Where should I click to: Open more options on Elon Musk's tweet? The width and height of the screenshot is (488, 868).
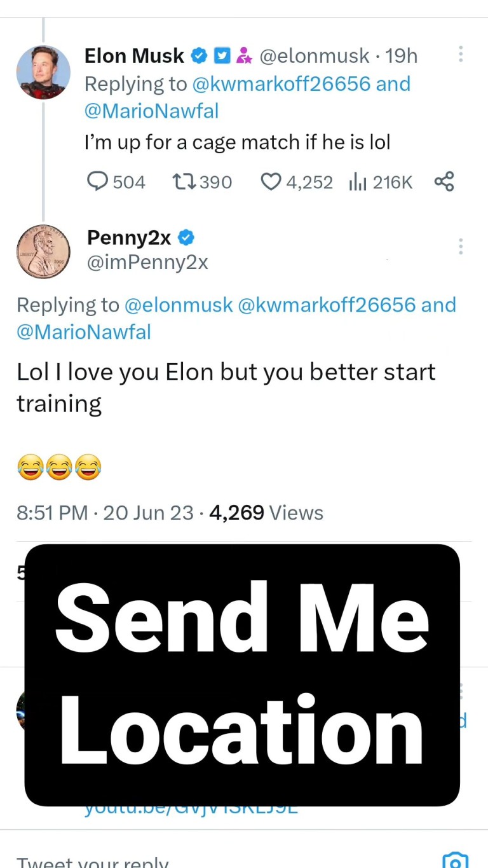coord(461,55)
